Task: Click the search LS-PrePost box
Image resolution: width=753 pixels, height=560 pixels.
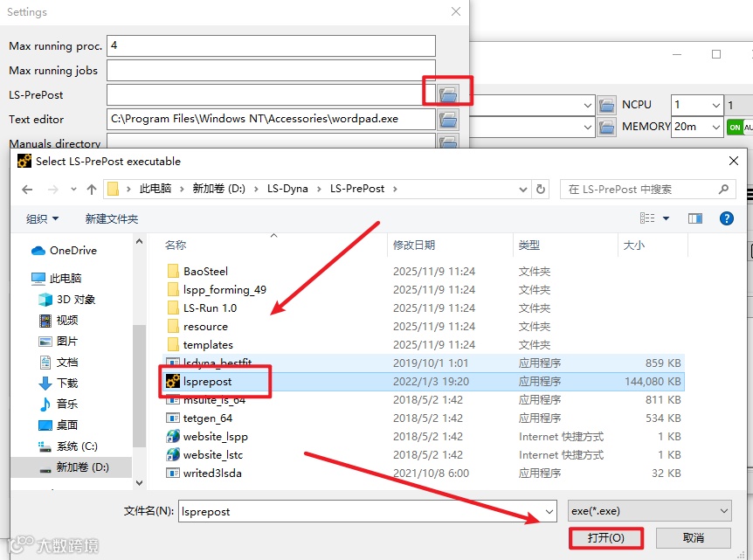Action: [x=648, y=190]
